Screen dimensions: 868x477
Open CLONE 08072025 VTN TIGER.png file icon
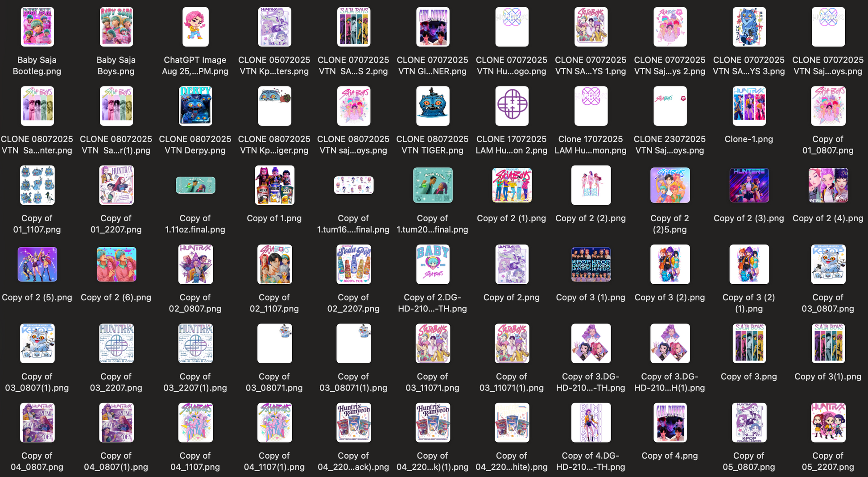tap(432, 106)
